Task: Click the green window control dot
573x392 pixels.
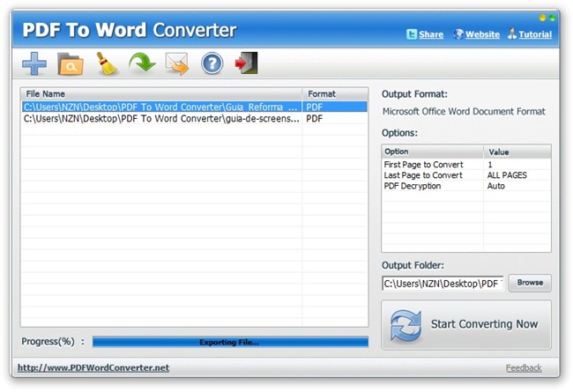Action: click(552, 18)
